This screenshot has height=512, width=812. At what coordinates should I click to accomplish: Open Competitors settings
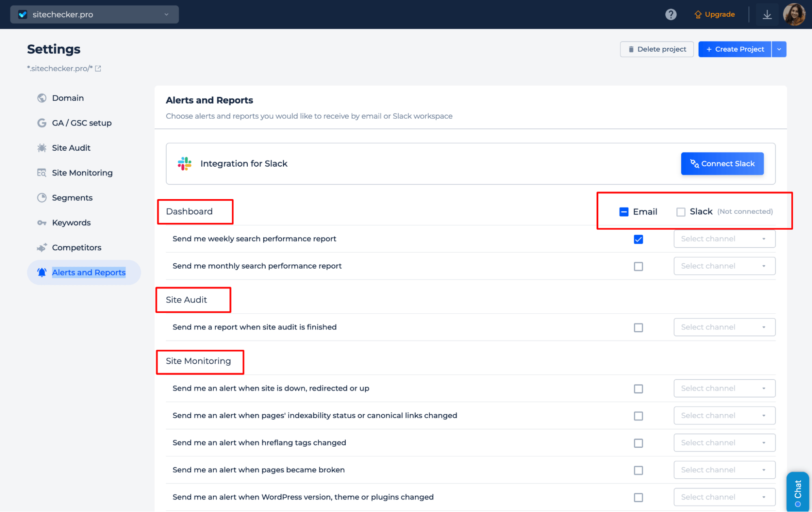(x=77, y=247)
